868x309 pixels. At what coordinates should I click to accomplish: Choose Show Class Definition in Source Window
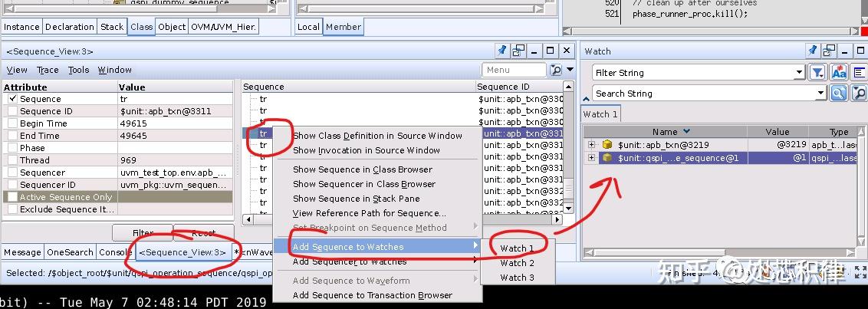click(x=377, y=136)
